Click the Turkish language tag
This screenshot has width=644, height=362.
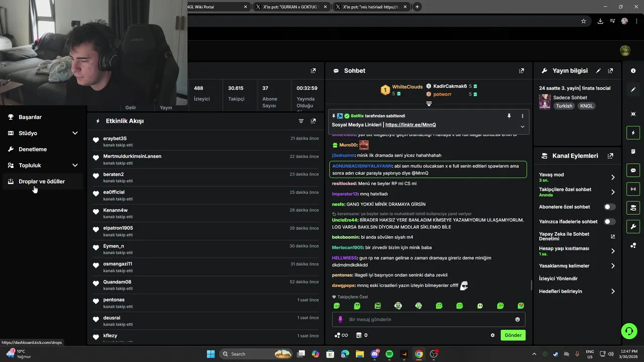[564, 106]
